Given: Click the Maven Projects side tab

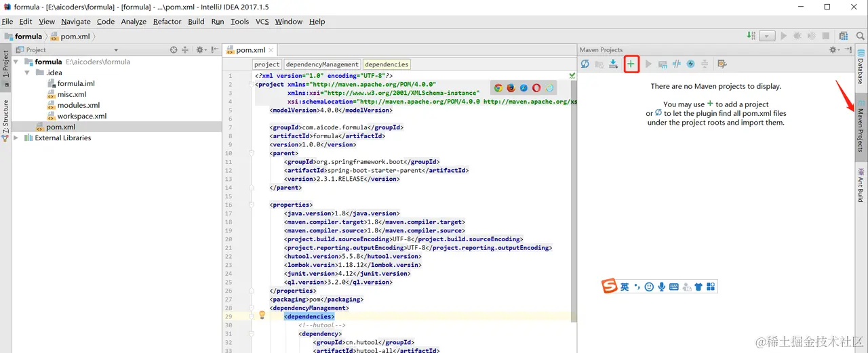Looking at the screenshot, I should 861,126.
